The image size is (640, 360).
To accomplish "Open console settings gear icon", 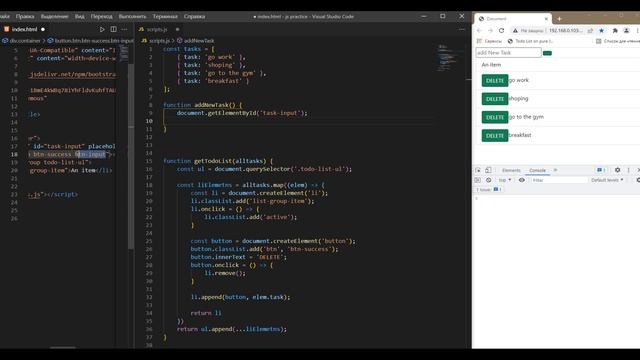I will (x=638, y=180).
